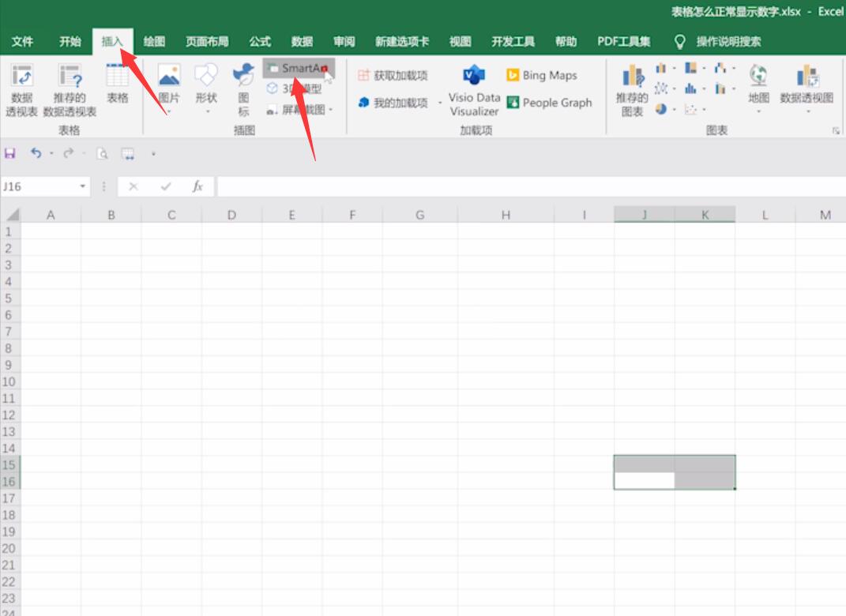Switch to the Home (开始) tab
Image resolution: width=846 pixels, height=616 pixels.
(x=70, y=42)
